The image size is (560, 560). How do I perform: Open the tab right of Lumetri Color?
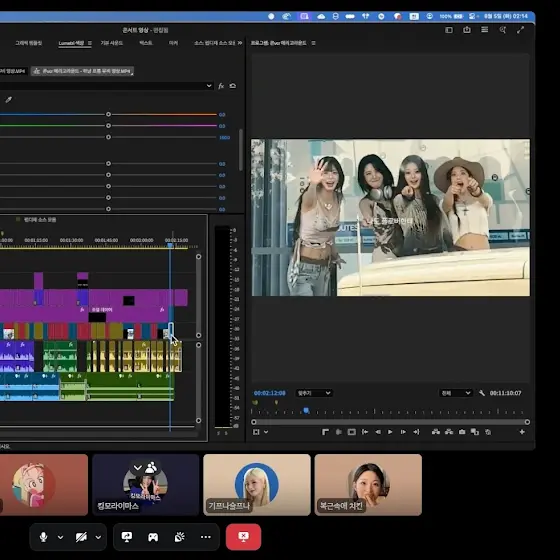[x=111, y=43]
